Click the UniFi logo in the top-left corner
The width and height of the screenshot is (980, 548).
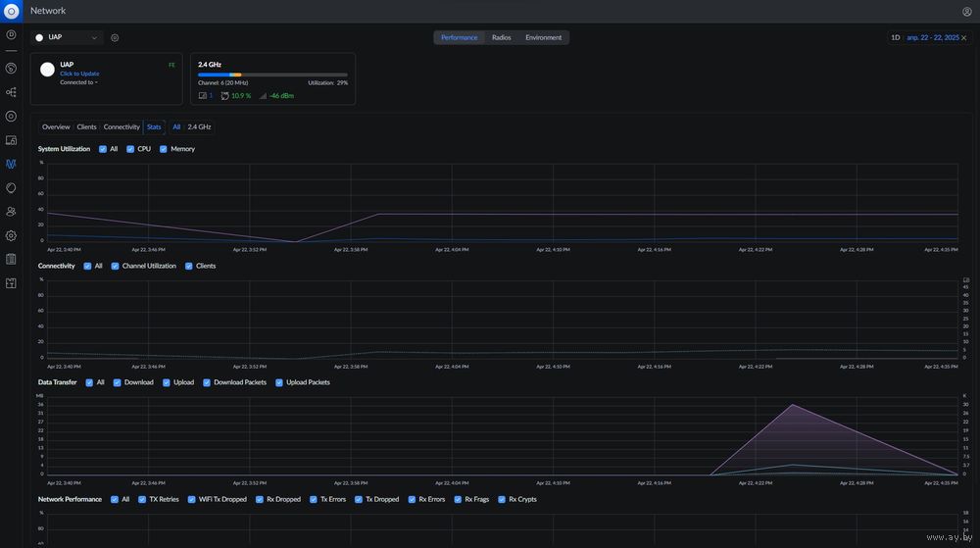pos(12,11)
